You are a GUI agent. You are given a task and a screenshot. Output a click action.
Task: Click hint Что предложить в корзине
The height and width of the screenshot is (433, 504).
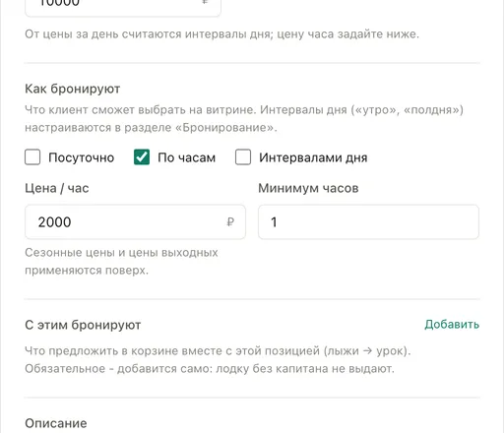tap(218, 360)
